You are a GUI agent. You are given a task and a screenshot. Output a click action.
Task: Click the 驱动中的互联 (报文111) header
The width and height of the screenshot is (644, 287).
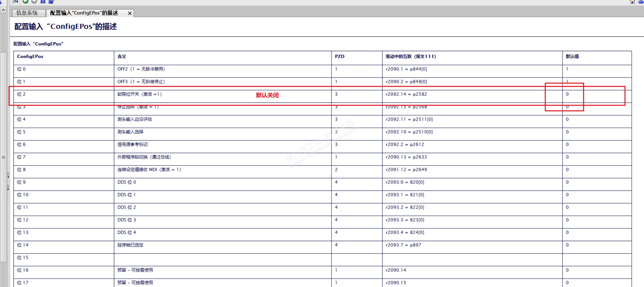point(411,57)
